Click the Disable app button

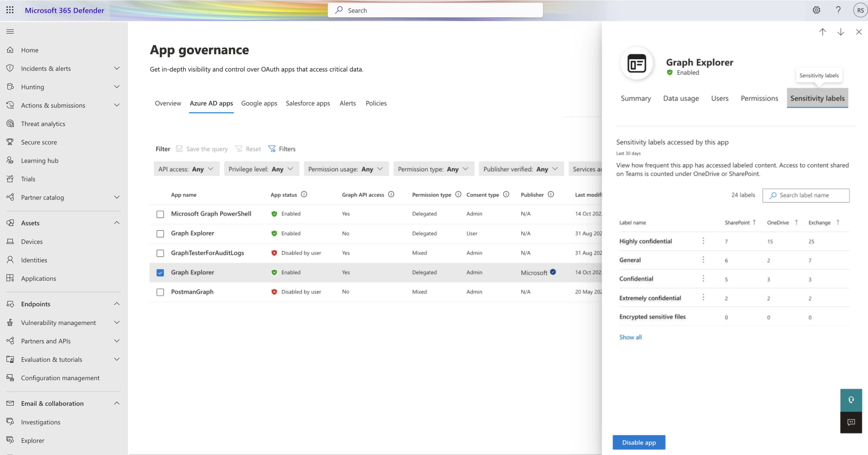click(x=639, y=442)
